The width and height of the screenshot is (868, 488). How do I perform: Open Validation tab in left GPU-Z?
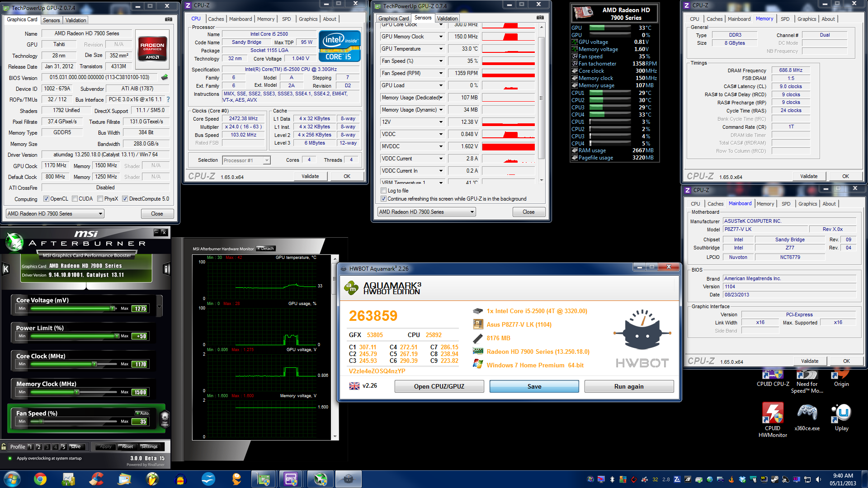(75, 20)
